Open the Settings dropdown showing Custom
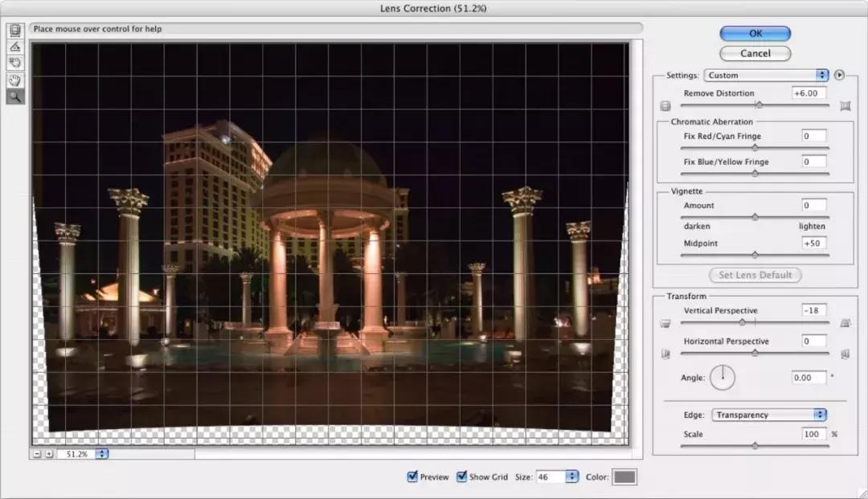Image resolution: width=868 pixels, height=499 pixels. 766,76
